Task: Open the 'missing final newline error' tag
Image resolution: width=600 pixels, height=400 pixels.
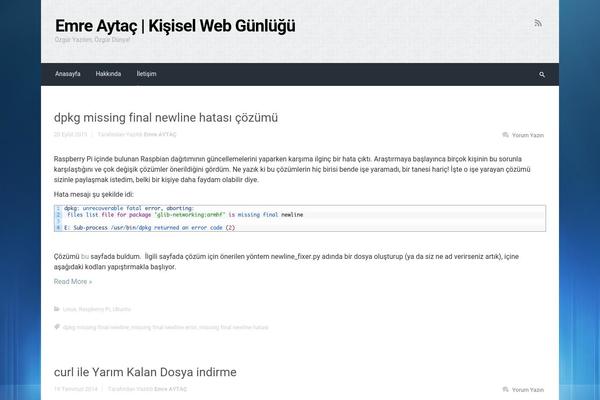Action: coord(164,327)
